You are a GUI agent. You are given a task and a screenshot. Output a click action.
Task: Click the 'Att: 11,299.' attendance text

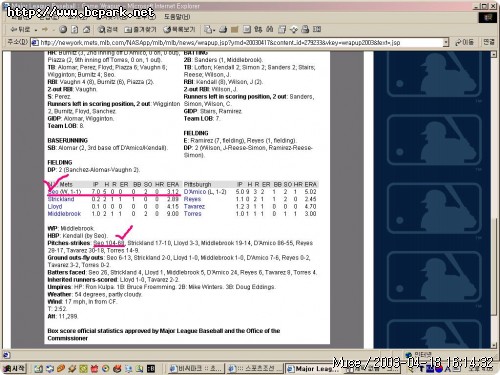pyautogui.click(x=63, y=316)
